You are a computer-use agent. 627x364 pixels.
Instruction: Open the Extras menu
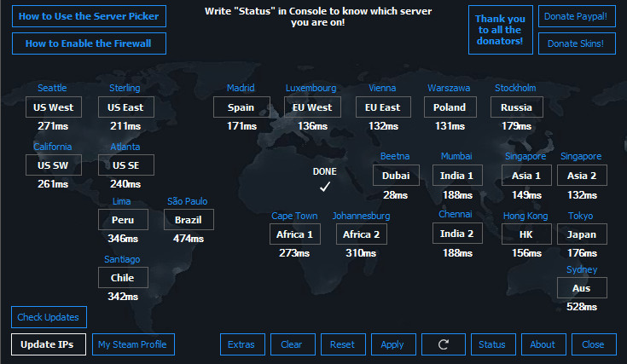(242, 344)
